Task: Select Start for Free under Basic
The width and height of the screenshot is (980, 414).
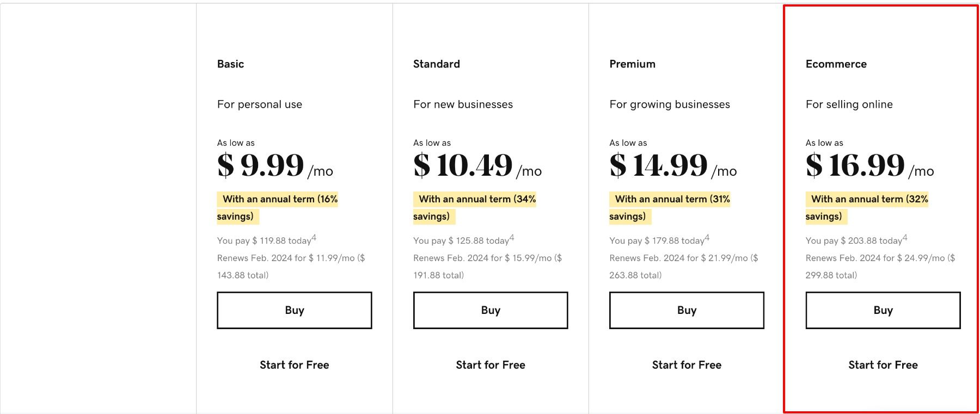Action: click(294, 364)
